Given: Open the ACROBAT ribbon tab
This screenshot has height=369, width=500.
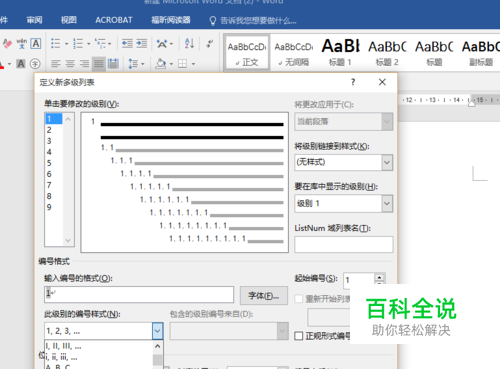Looking at the screenshot, I should (114, 20).
